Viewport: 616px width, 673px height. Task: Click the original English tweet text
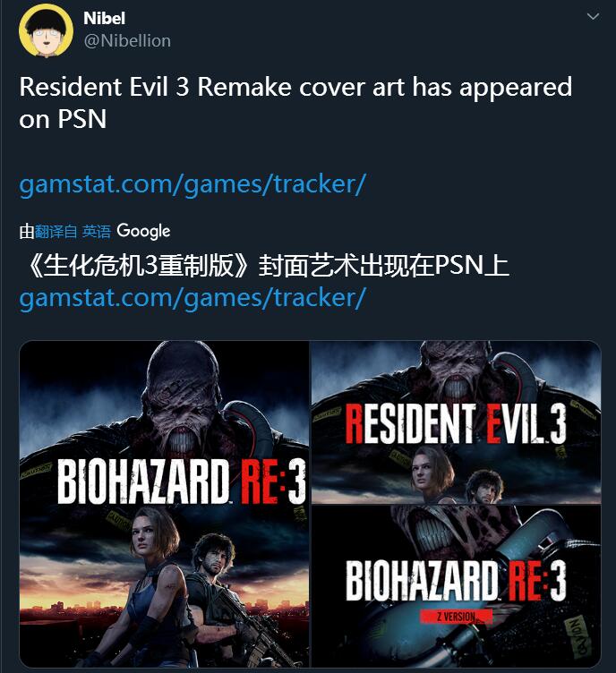tap(295, 103)
